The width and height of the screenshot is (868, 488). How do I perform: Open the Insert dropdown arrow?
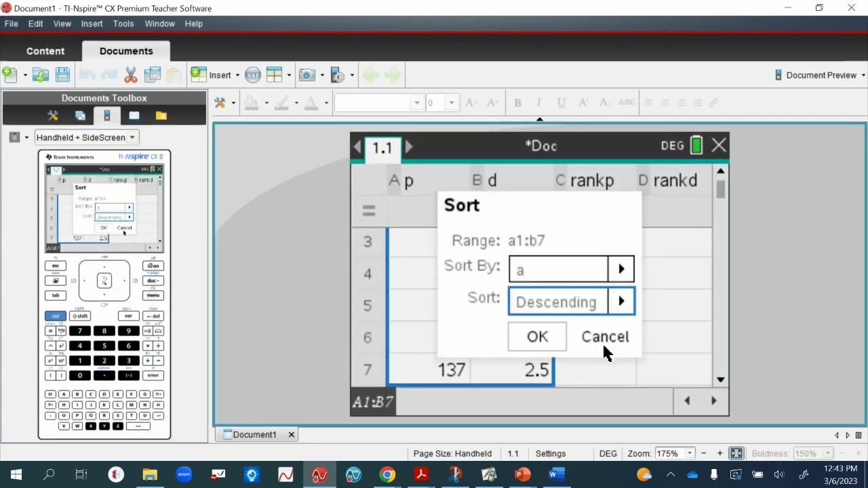[236, 75]
